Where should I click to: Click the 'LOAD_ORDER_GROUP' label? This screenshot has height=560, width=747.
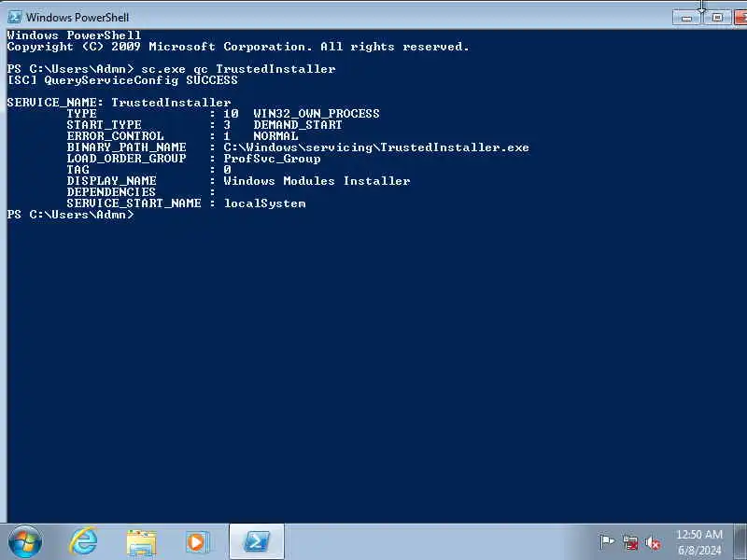point(126,159)
